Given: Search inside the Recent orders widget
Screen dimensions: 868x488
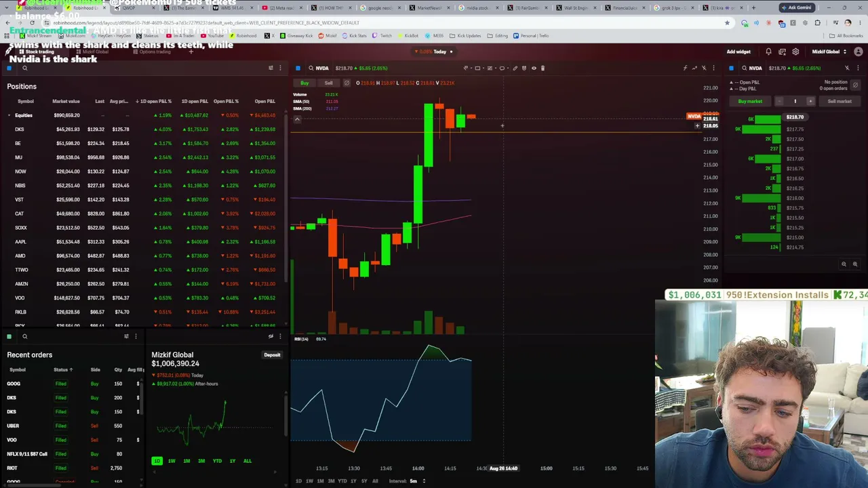Looking at the screenshot, I should (25, 336).
